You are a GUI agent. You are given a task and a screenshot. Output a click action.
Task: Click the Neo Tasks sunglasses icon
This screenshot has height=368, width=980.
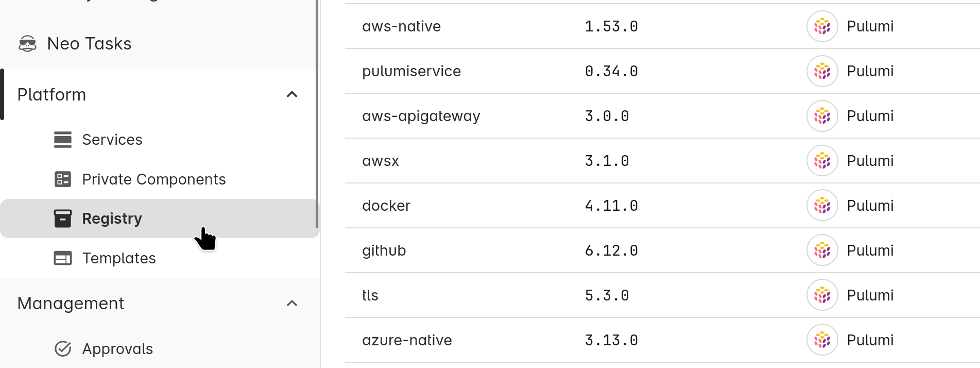tap(28, 43)
